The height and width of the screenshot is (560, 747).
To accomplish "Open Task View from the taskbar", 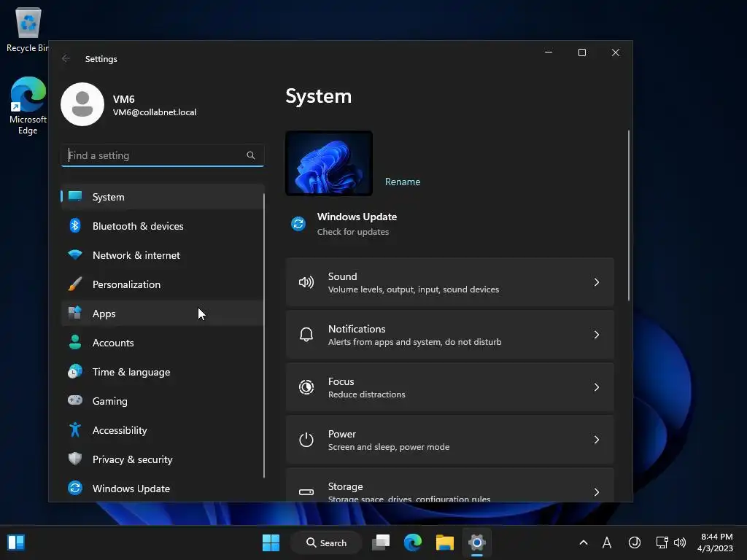I will (381, 542).
